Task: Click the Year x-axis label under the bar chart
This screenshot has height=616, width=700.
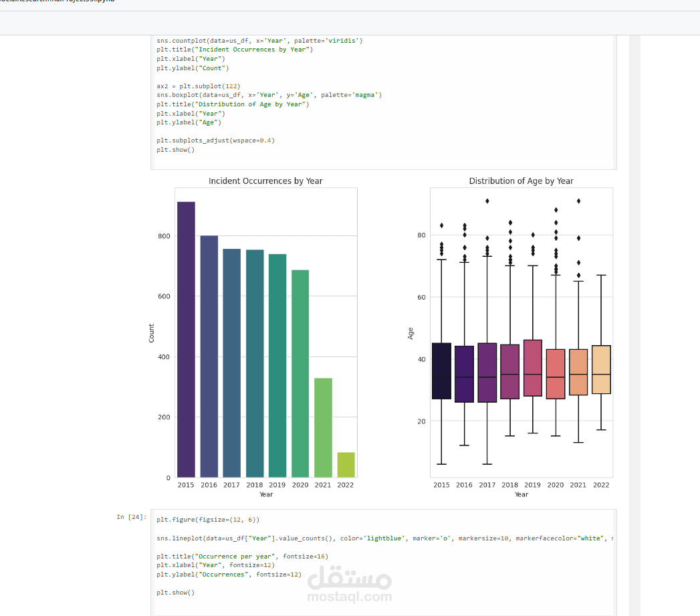Action: [265, 494]
